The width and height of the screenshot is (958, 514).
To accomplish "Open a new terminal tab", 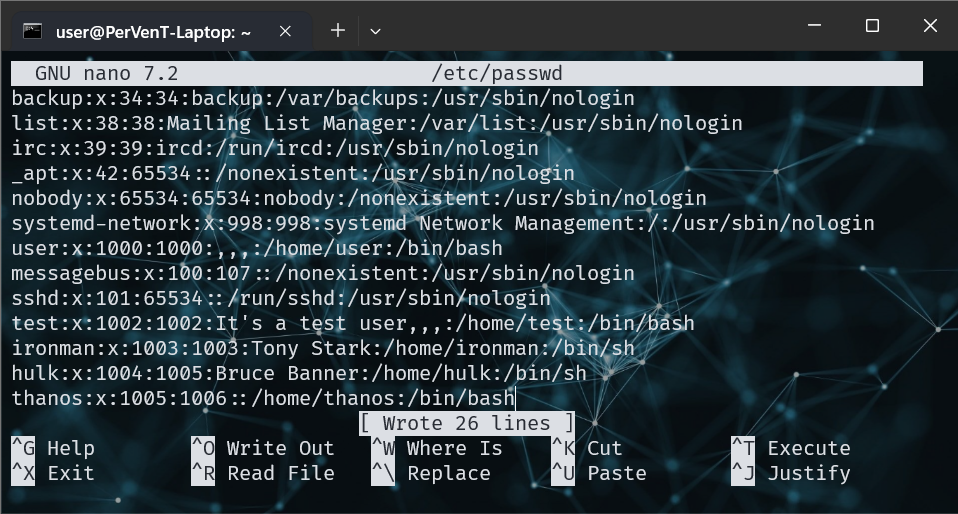I will 338,30.
